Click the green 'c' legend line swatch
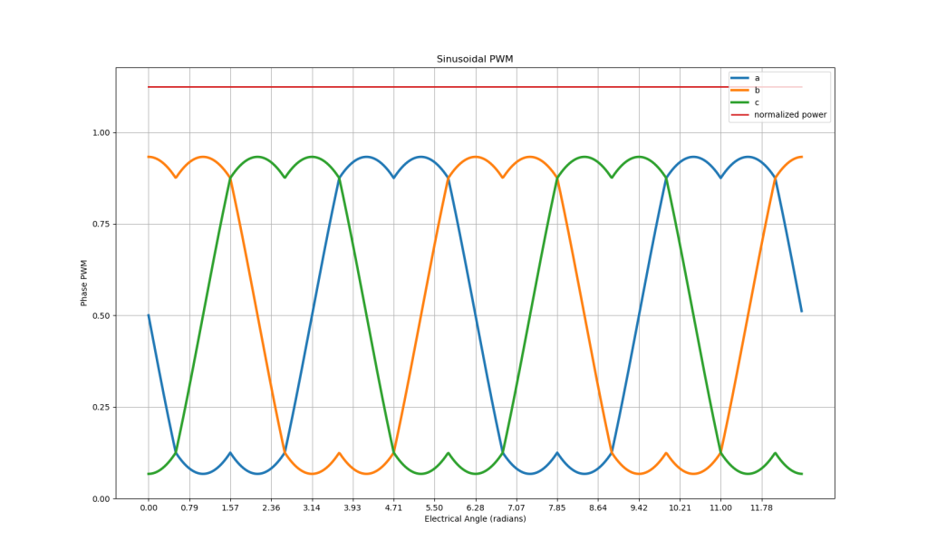This screenshot has height=560, width=927. click(x=739, y=102)
